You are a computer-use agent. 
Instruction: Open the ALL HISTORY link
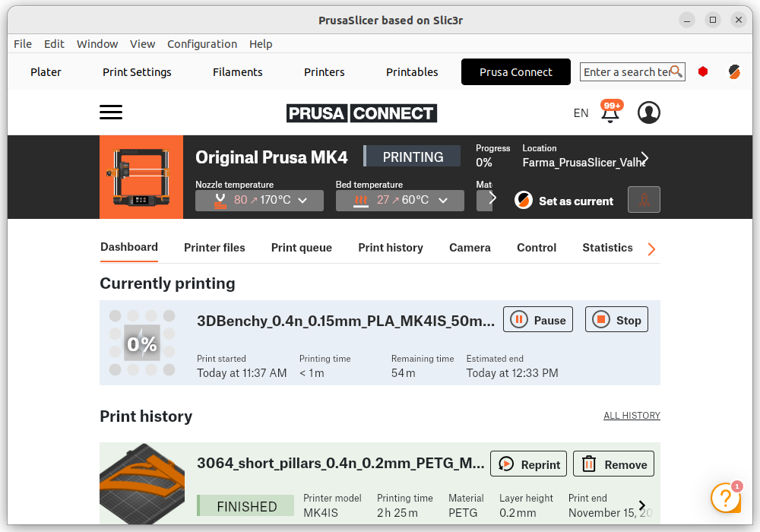[x=632, y=416]
